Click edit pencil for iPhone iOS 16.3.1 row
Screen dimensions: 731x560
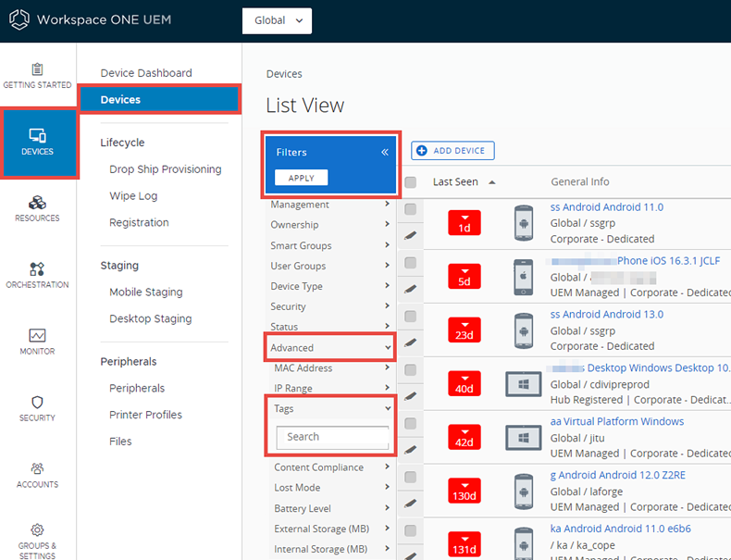click(x=410, y=289)
